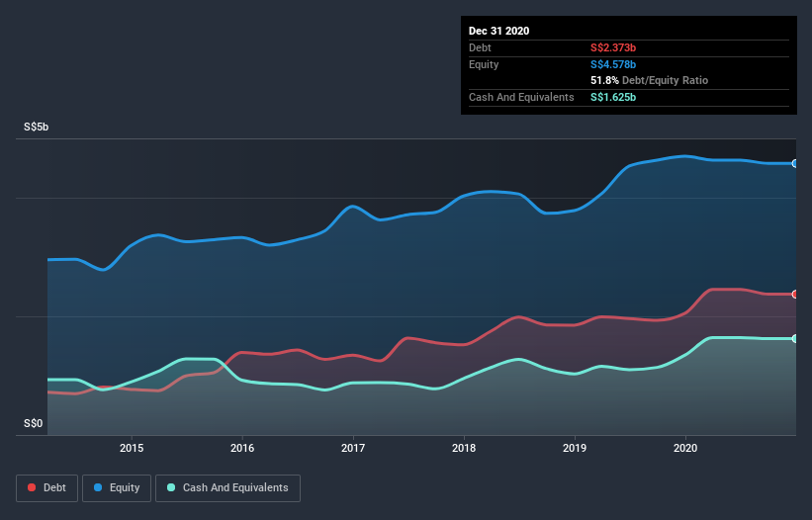Toggle the Equity legend button
812x520 pixels.
pos(117,488)
